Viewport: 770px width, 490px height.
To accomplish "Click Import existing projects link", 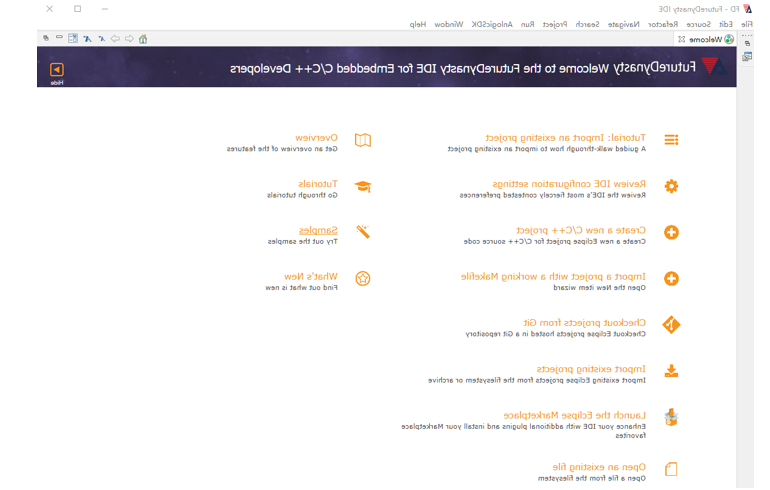I will click(591, 369).
